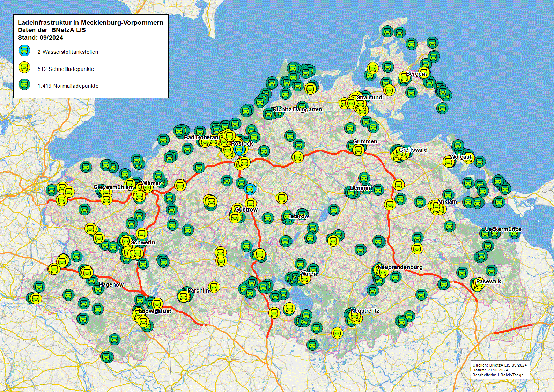Click the "Bearbeiterin: J.Balck-Taege" text

[x=498, y=375]
